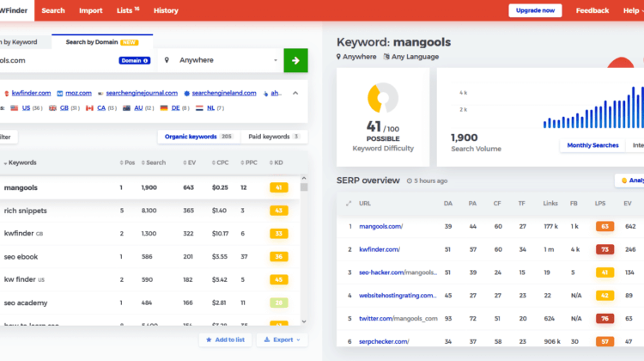Sort by the PPC column header
644x361 pixels.
249,162
